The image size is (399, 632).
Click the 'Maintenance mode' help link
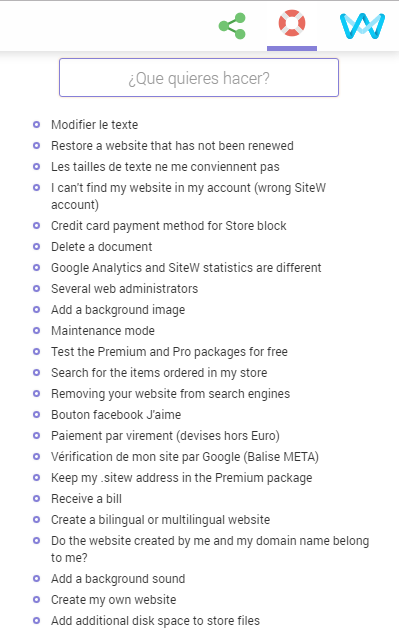tap(103, 331)
